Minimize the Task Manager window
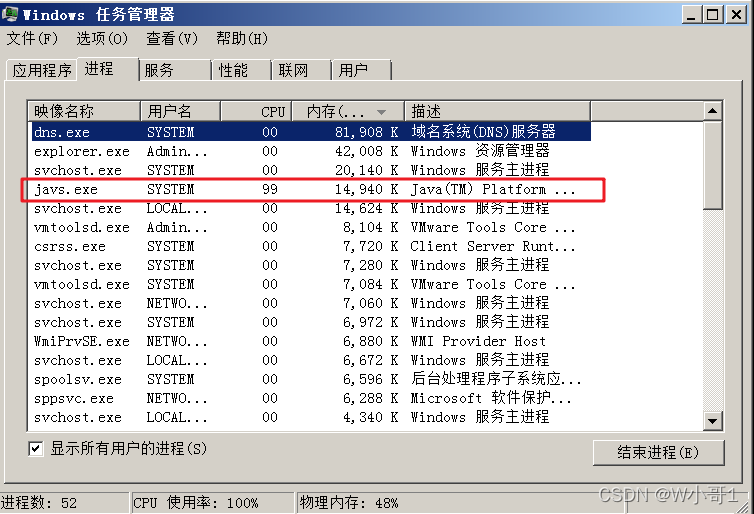 (x=691, y=14)
